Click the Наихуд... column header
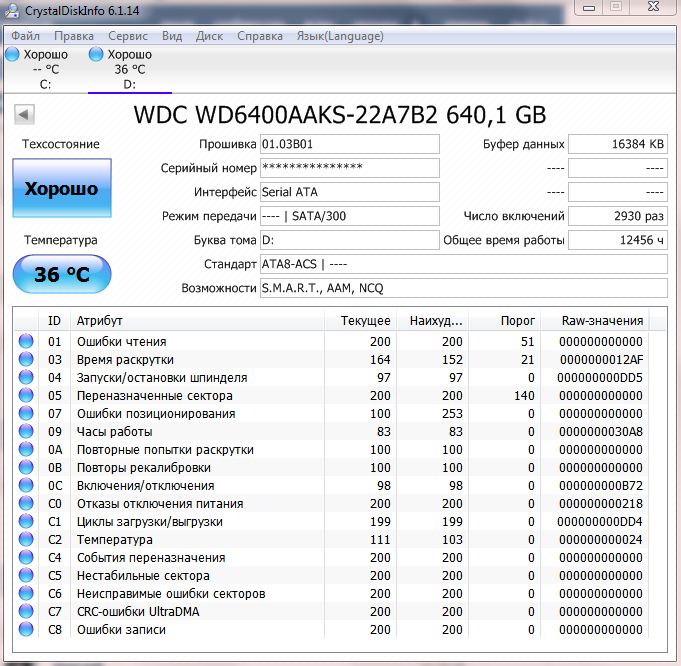681x666 pixels. tap(432, 321)
